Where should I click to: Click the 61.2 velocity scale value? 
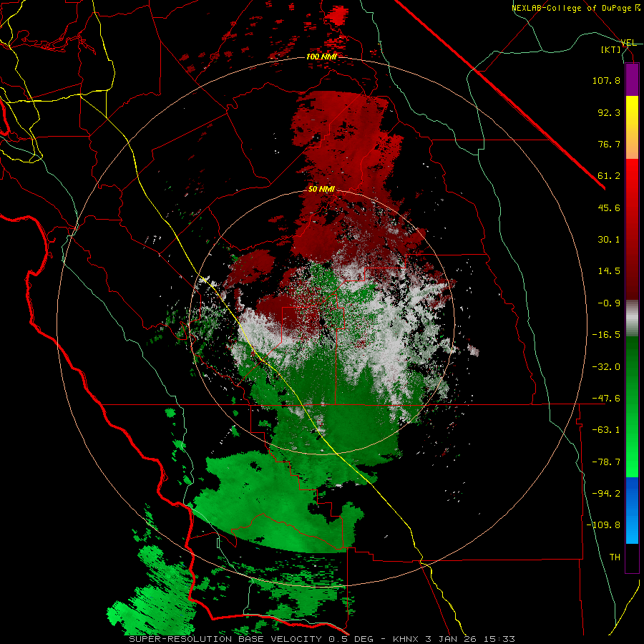coord(609,176)
